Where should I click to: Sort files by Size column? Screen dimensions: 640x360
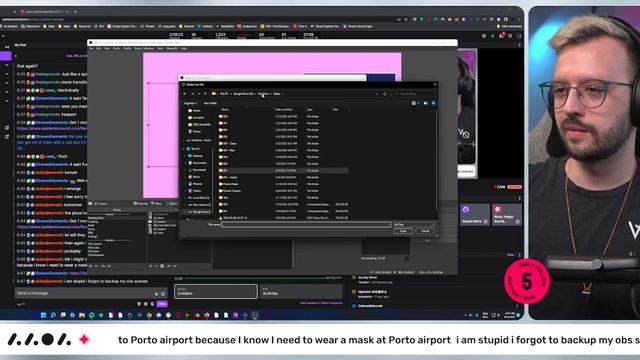[x=336, y=109]
